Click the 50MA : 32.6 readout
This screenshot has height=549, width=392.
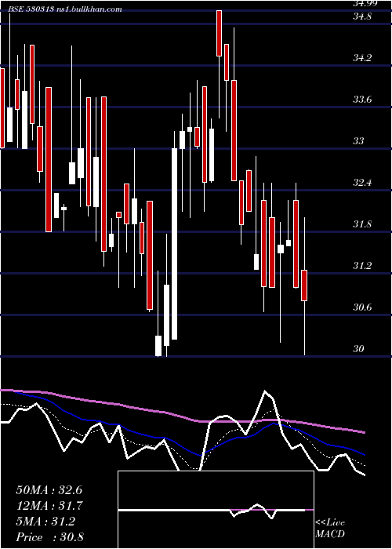click(x=49, y=490)
